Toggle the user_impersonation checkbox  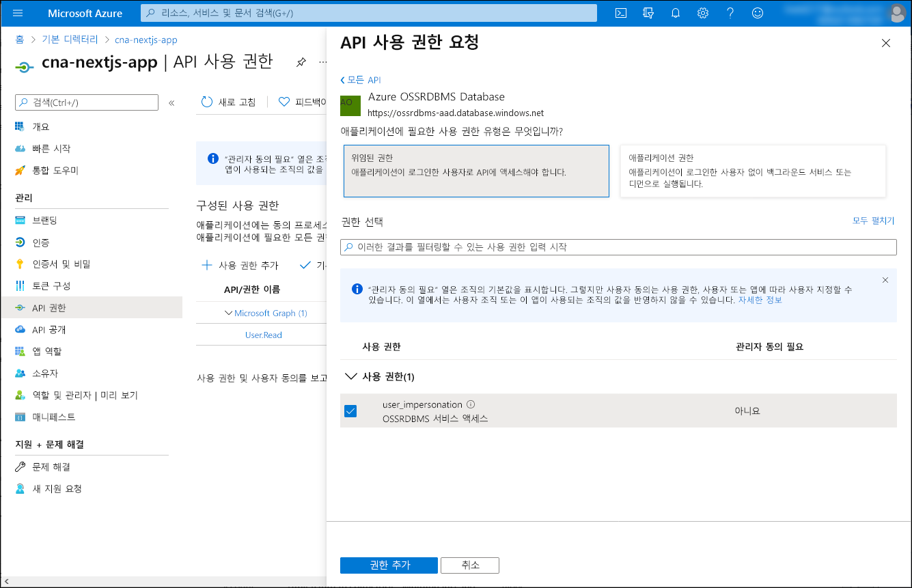click(350, 410)
